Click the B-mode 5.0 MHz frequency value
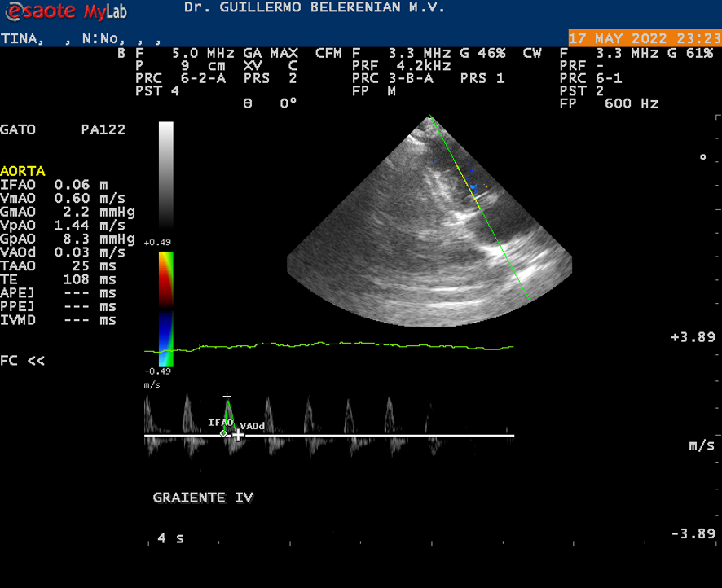Viewport: 722px width, 588px height. tap(203, 54)
